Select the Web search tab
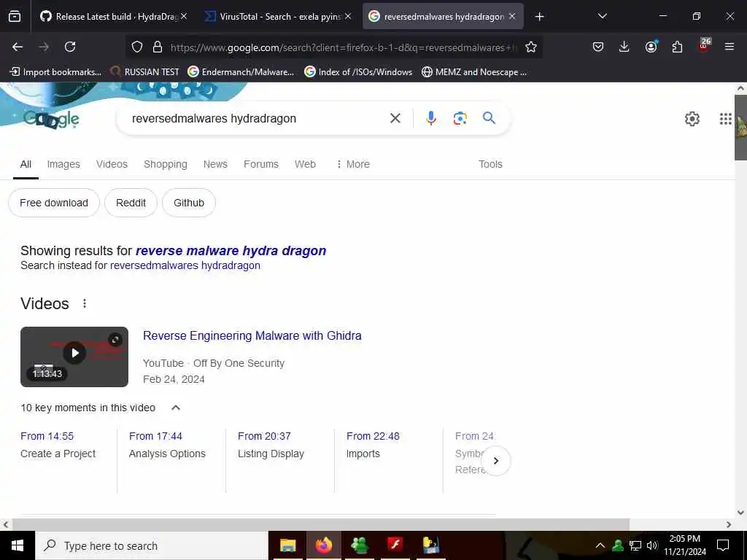747x560 pixels. click(305, 164)
